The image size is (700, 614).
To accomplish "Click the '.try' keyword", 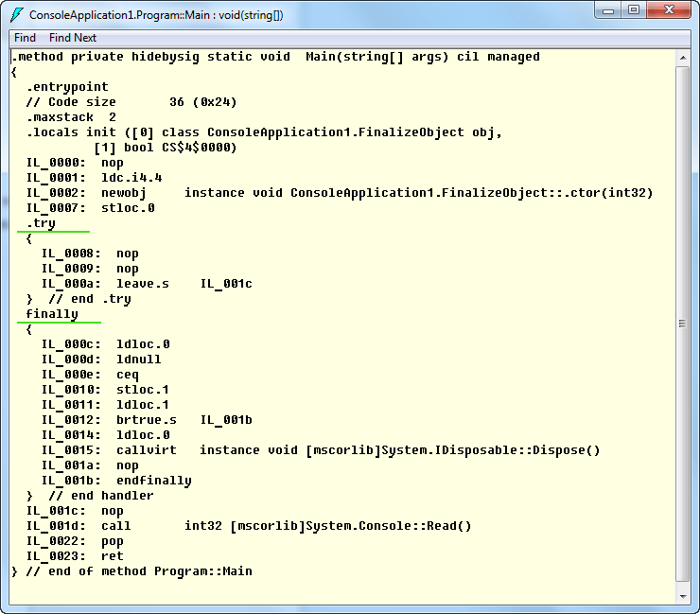I will point(41,223).
